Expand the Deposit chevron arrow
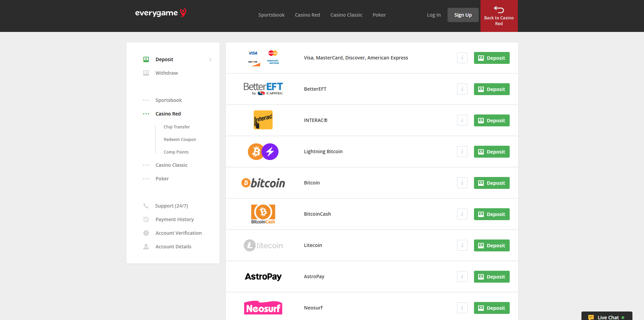 coord(210,59)
